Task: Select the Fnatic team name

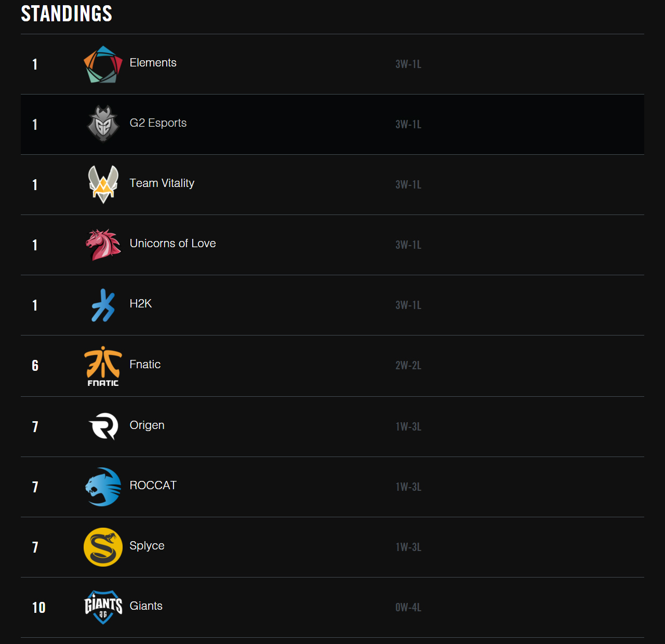Action: 145,365
